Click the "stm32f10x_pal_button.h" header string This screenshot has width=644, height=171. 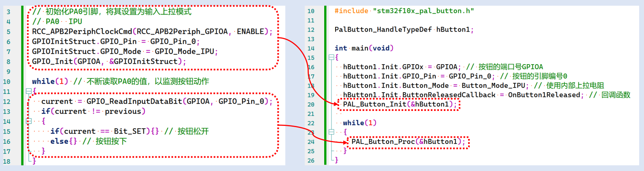point(424,11)
